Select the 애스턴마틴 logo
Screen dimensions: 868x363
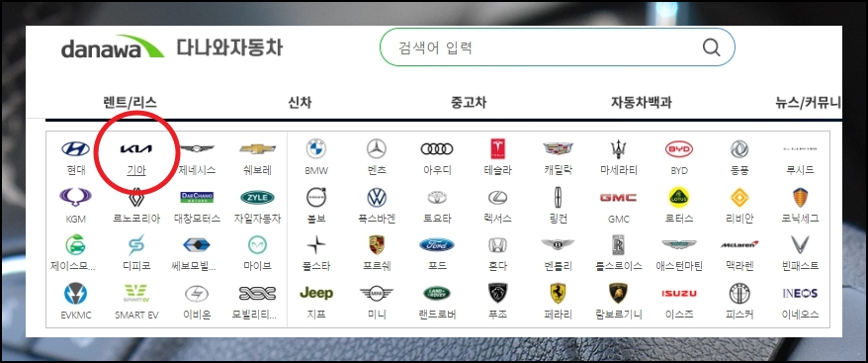678,244
